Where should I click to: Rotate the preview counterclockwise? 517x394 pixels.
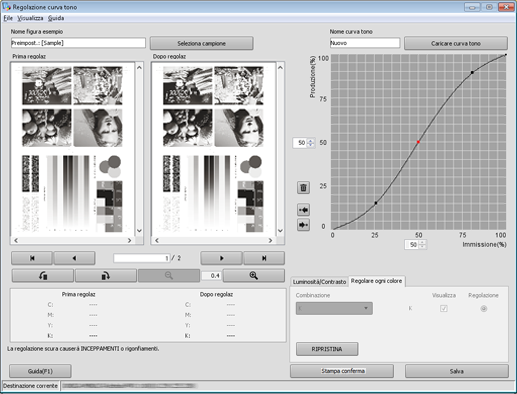click(x=43, y=276)
